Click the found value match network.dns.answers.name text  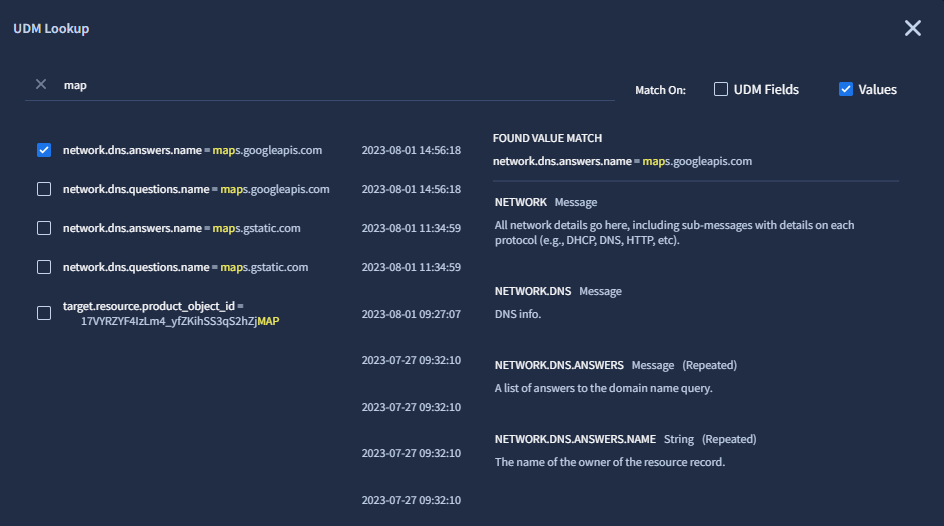(x=622, y=161)
